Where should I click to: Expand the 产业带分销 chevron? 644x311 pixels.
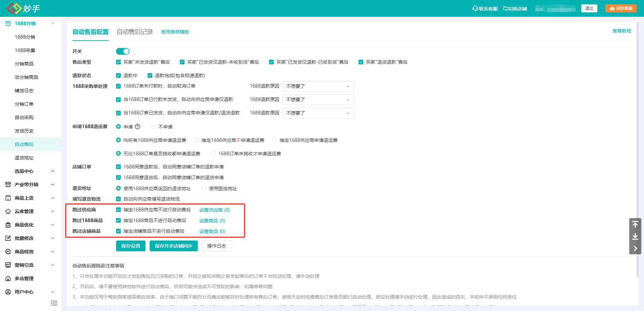click(53, 185)
